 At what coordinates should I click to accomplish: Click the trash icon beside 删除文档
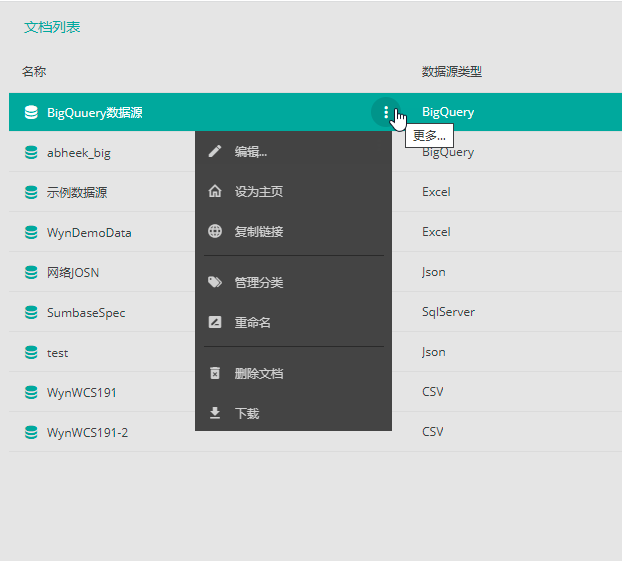(215, 373)
